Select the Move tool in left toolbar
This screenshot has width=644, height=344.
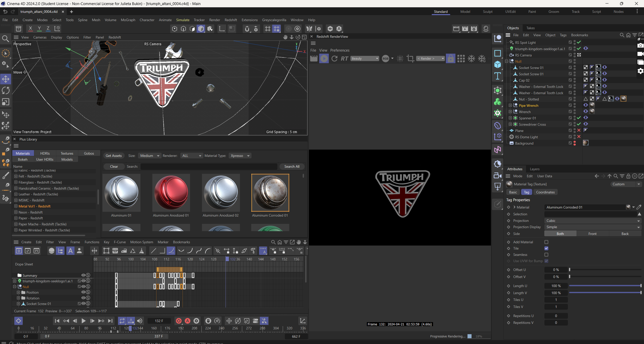pos(6,79)
